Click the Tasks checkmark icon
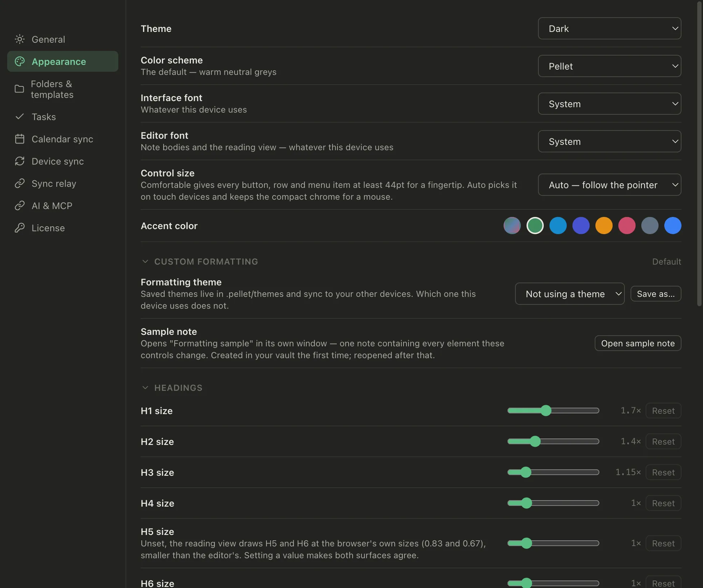This screenshot has width=703, height=588. click(20, 117)
